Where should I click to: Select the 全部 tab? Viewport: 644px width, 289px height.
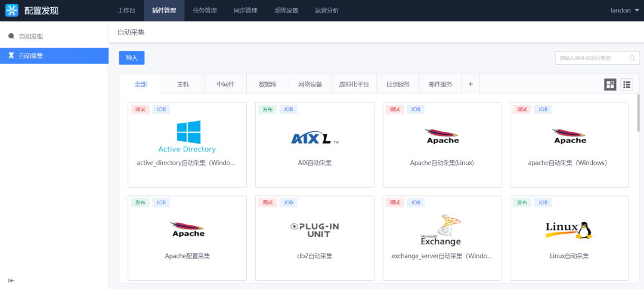click(141, 84)
